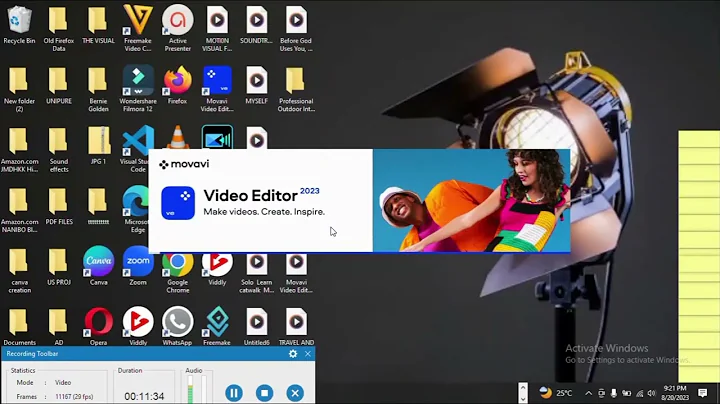Select the SOUNDTR... media file
720x404 pixels.
[256, 25]
